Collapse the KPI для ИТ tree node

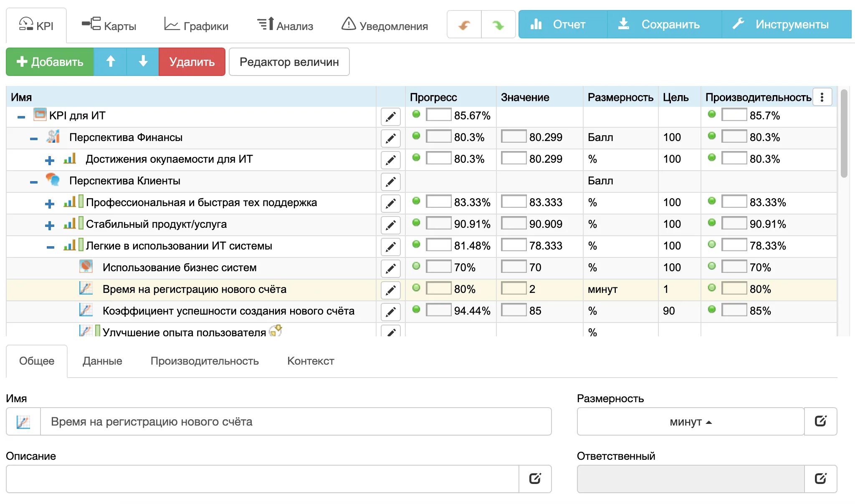[x=21, y=117]
